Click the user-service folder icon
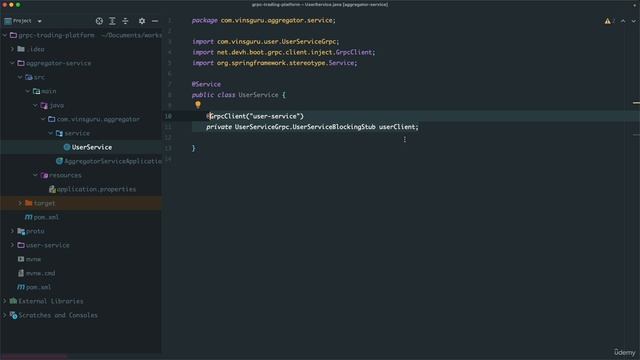 (21, 245)
